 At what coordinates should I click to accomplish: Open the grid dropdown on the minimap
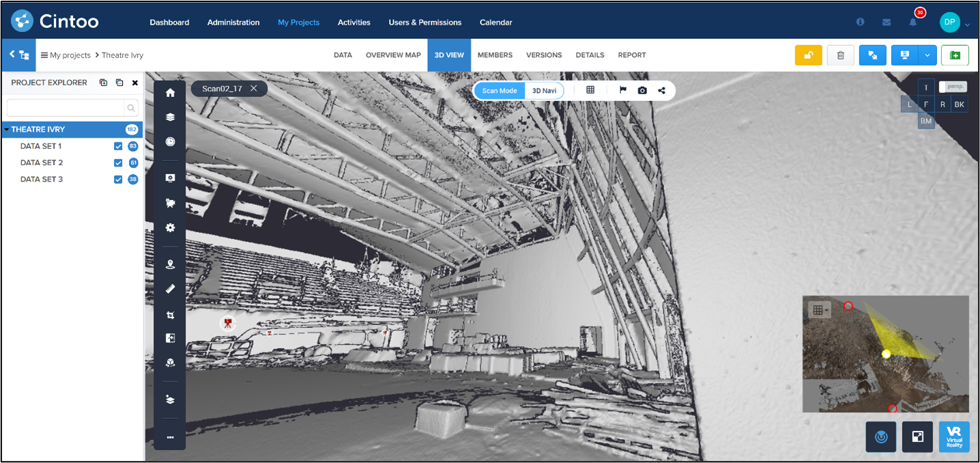point(818,309)
